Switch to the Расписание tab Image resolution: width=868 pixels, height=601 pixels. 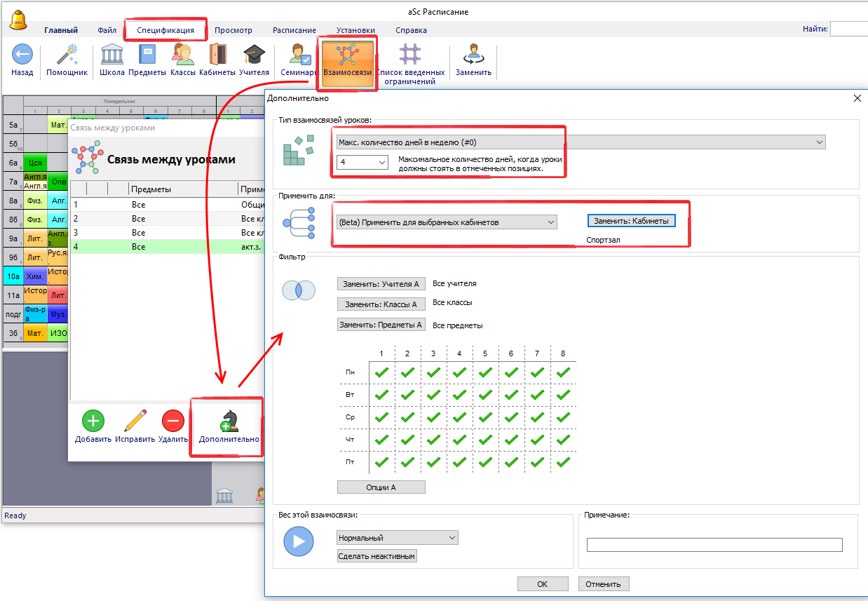coord(294,30)
